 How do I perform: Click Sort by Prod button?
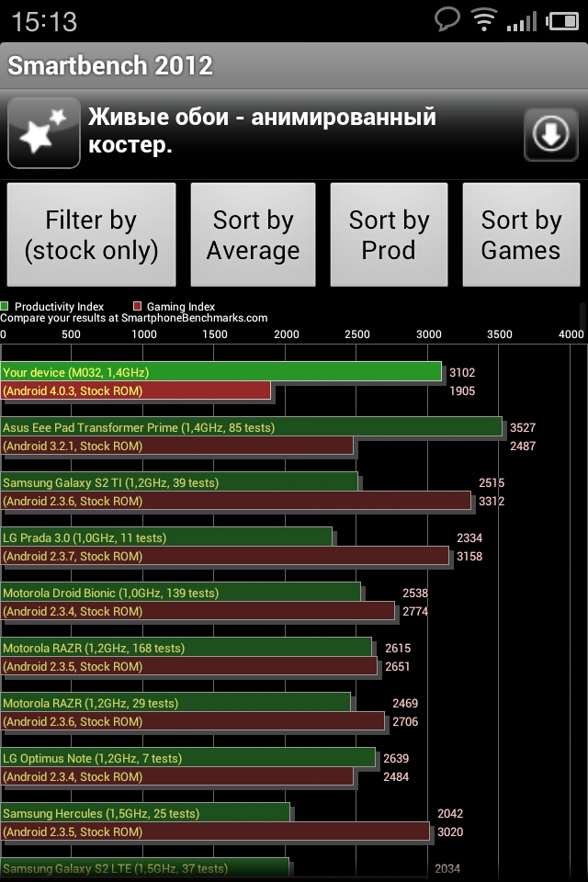(x=389, y=234)
